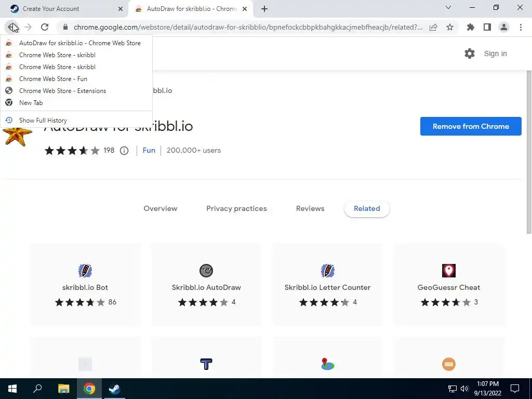Image resolution: width=532 pixels, height=399 pixels.
Task: Click the page vertical scrollbar
Action: tap(529, 152)
